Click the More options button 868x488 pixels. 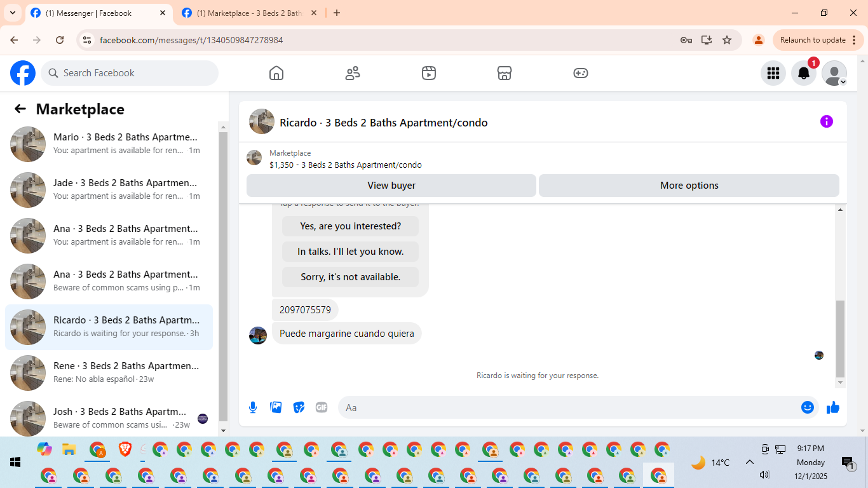tap(689, 186)
